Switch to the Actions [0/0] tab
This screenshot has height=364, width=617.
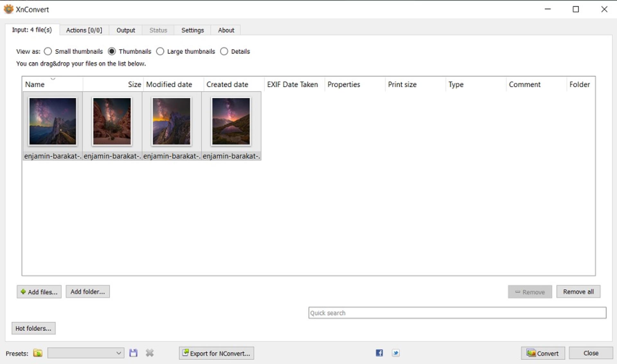[84, 30]
